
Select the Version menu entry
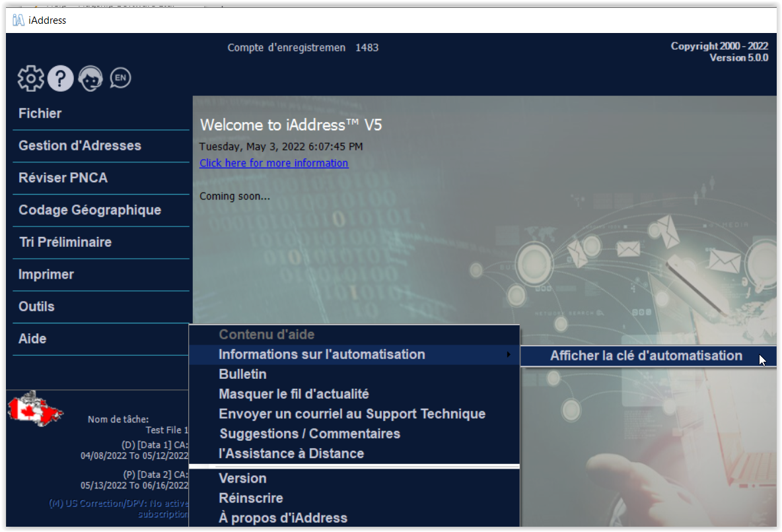click(354, 479)
